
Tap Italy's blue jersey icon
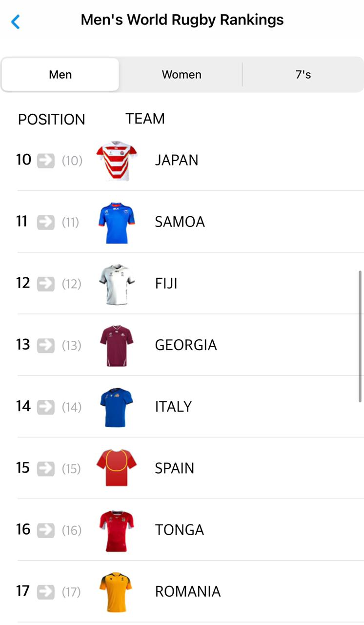116,407
